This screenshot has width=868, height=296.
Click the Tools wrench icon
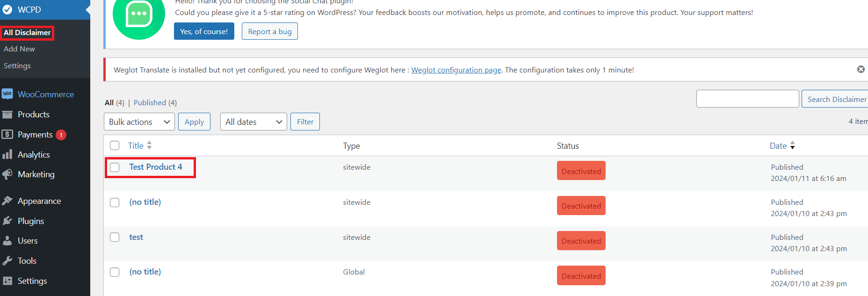click(x=7, y=260)
